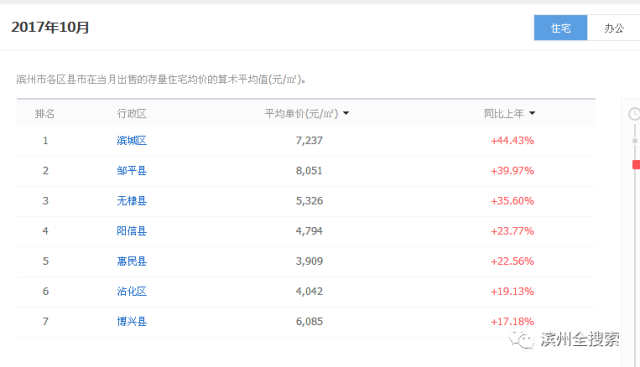Sort by 平均单价 dropdown arrow
The width and height of the screenshot is (640, 367).
[346, 113]
